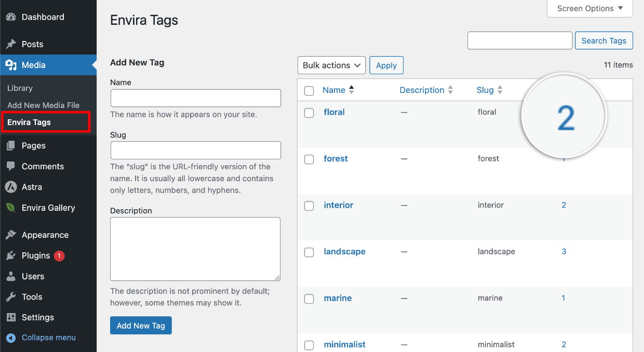
Task: Click the Pages icon in sidebar
Action: pos(11,146)
